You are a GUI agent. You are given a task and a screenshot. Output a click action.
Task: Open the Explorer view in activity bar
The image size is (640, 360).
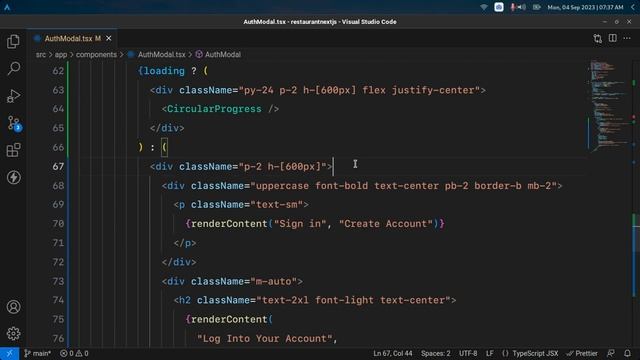13,41
